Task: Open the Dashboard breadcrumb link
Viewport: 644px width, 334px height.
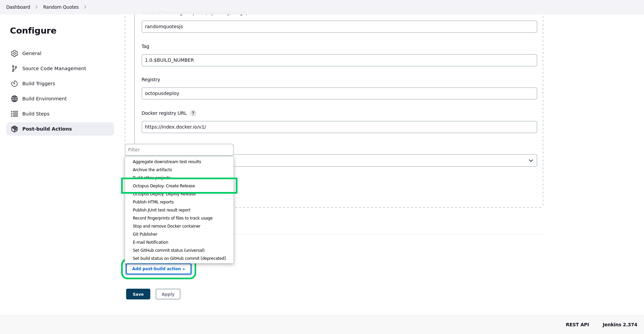Action: (18, 7)
